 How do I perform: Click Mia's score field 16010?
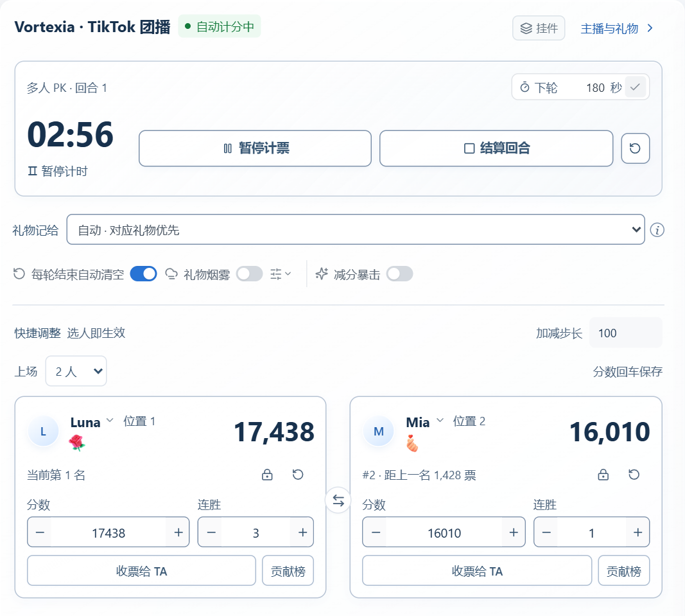pos(444,532)
